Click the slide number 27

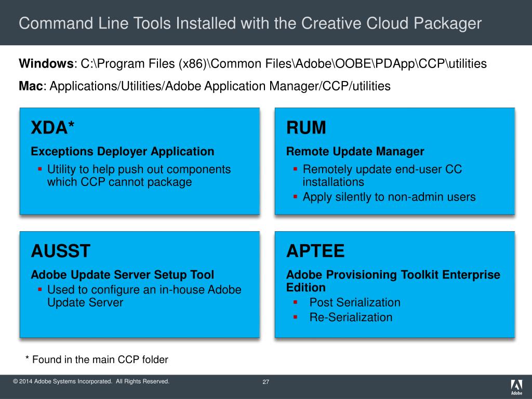click(266, 382)
